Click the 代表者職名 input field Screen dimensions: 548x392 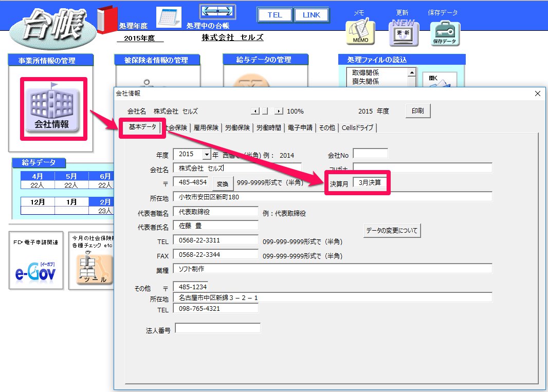pyautogui.click(x=215, y=212)
